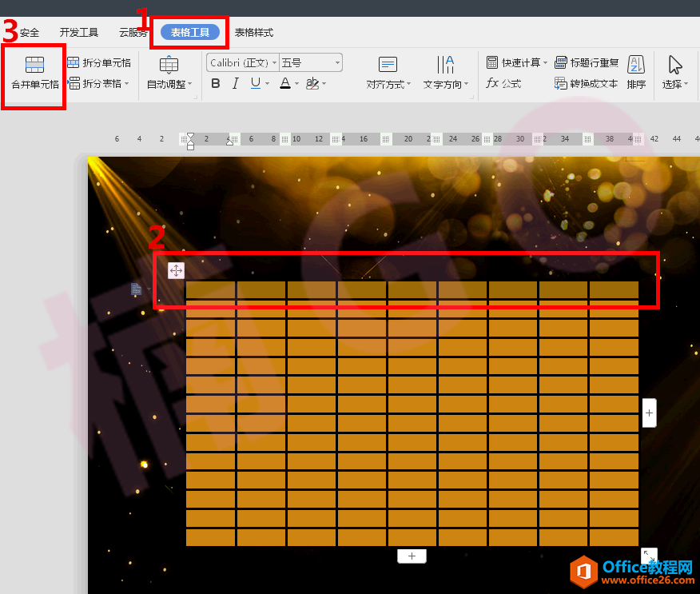Image resolution: width=700 pixels, height=594 pixels.
Task: Apply the text highlight color
Action: (x=312, y=83)
